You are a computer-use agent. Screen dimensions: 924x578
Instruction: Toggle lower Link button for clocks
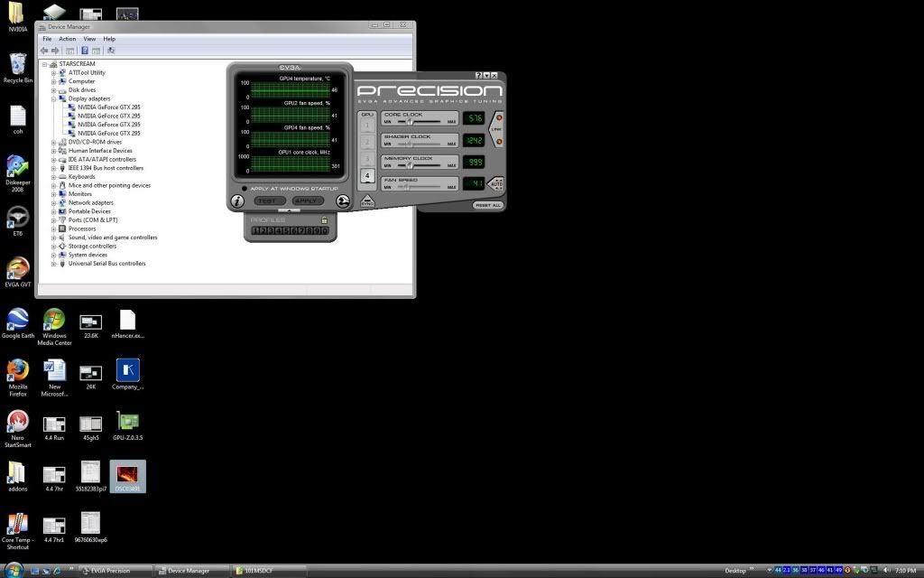click(x=499, y=142)
